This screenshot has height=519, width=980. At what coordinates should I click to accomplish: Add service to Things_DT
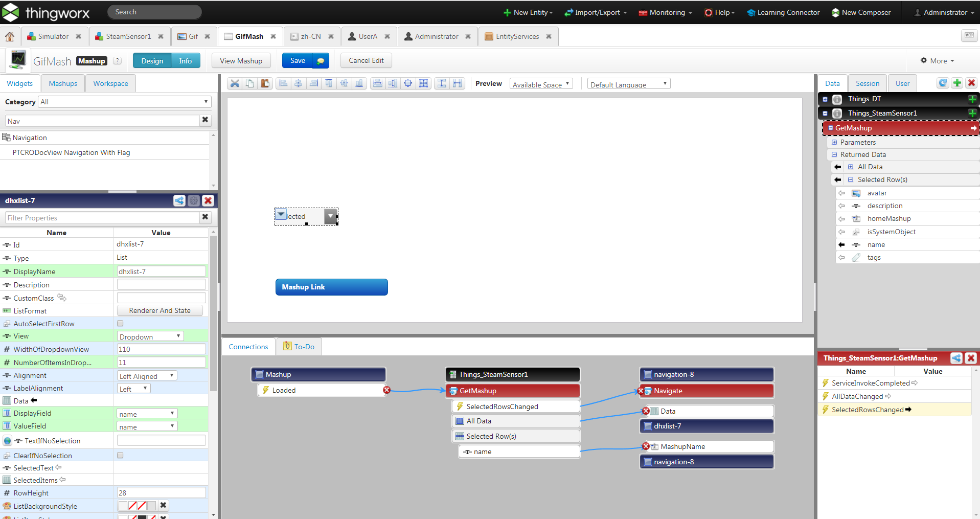click(x=972, y=99)
